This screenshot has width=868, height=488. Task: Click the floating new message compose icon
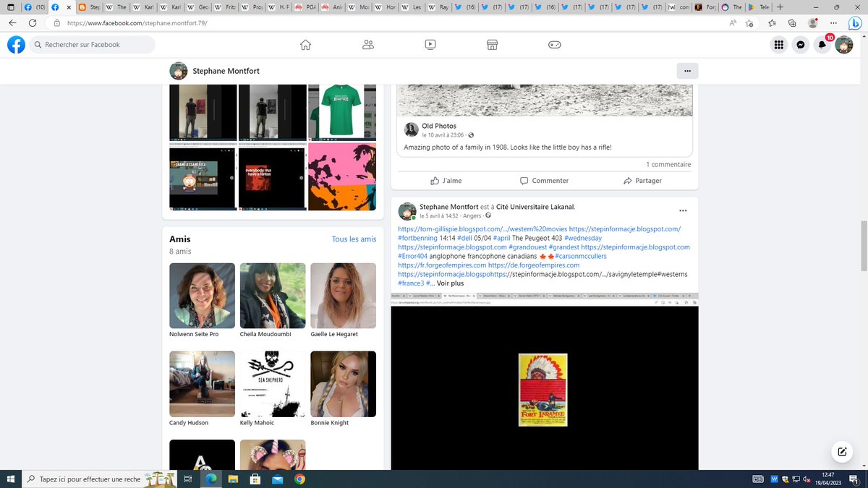pos(842,452)
